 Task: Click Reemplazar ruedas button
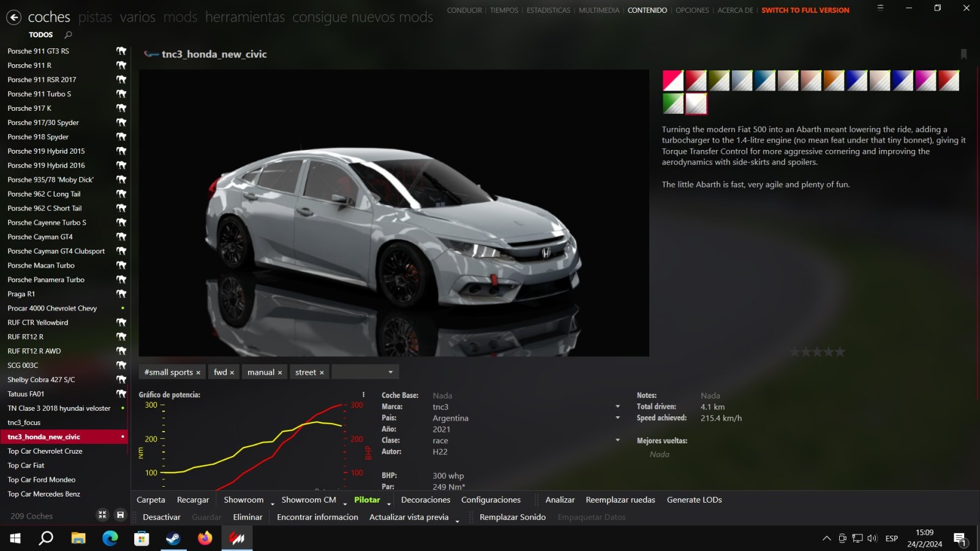coord(620,500)
